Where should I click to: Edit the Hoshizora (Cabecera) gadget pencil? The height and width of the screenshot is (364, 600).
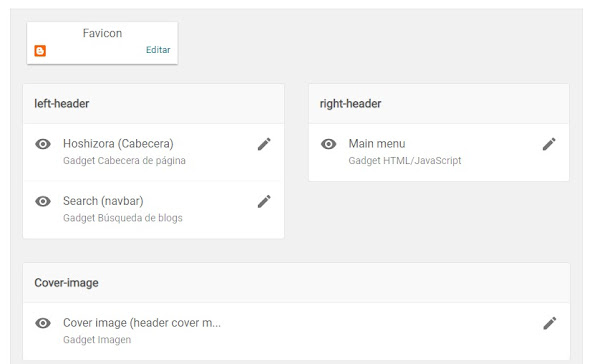click(264, 144)
